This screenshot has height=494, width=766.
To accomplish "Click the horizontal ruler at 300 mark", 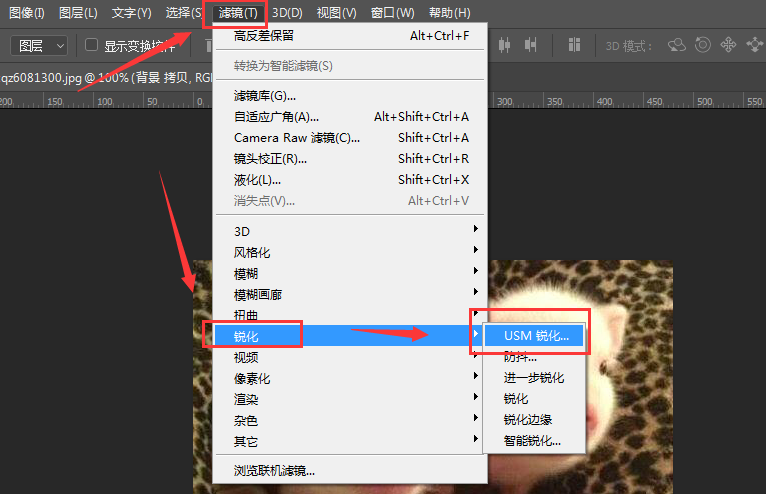I will pyautogui.click(x=505, y=101).
